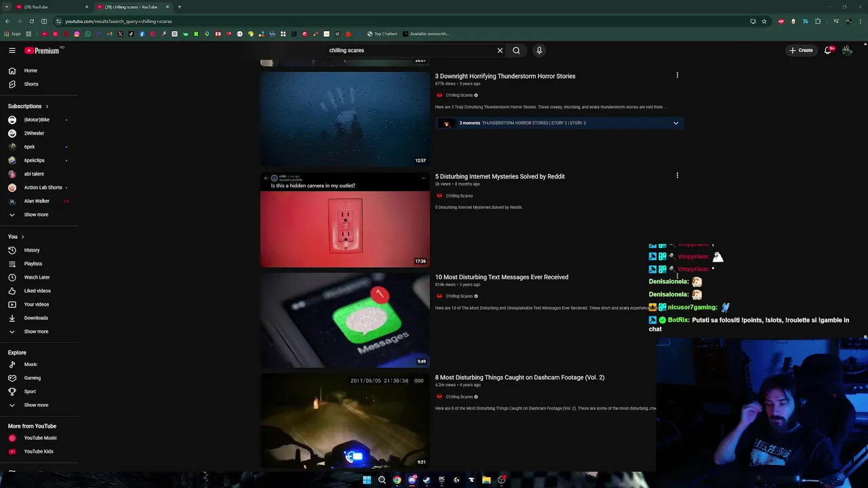Open the Windows Start menu

click(x=367, y=480)
